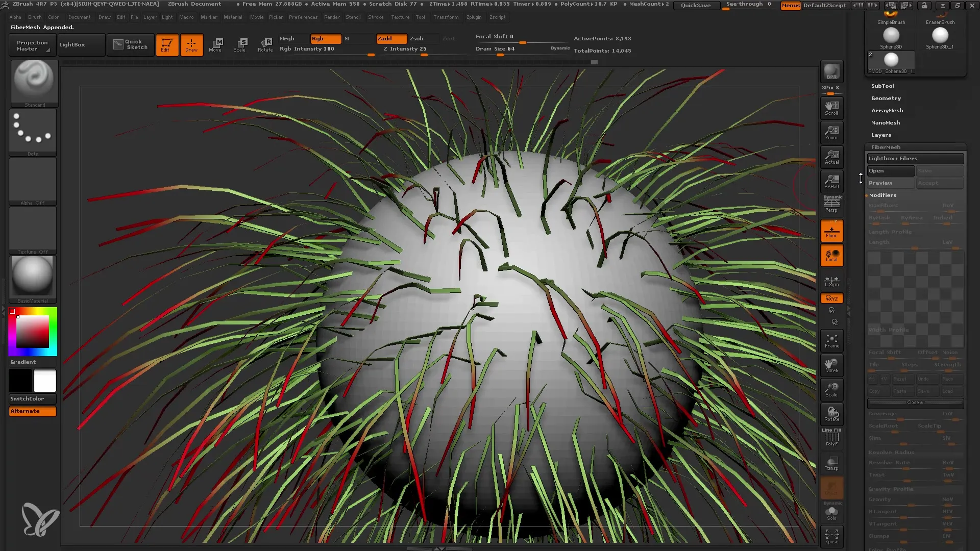
Task: Toggle the Mrgb button on
Action: tap(287, 38)
